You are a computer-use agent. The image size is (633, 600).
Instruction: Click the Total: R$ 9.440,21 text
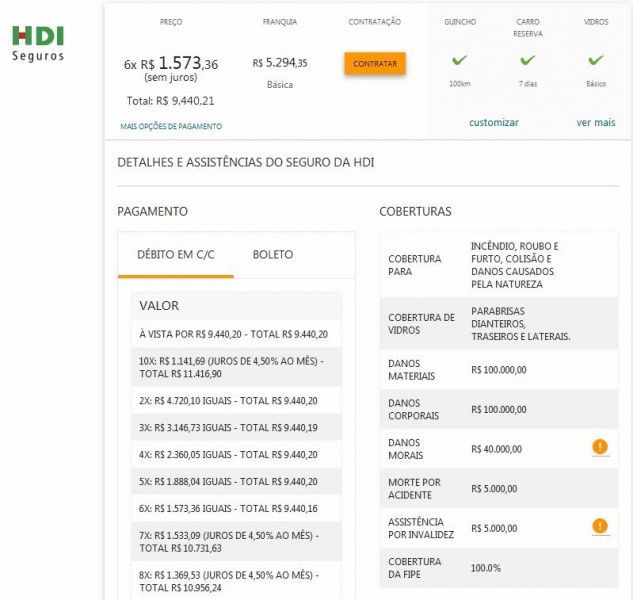170,101
